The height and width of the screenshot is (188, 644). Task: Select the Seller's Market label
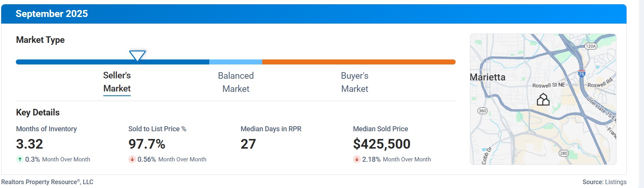(x=117, y=82)
